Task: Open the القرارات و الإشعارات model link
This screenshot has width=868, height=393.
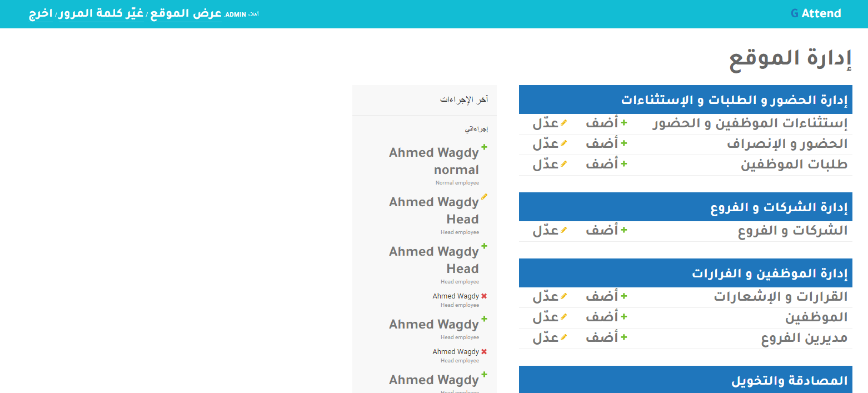Action: coord(781,297)
